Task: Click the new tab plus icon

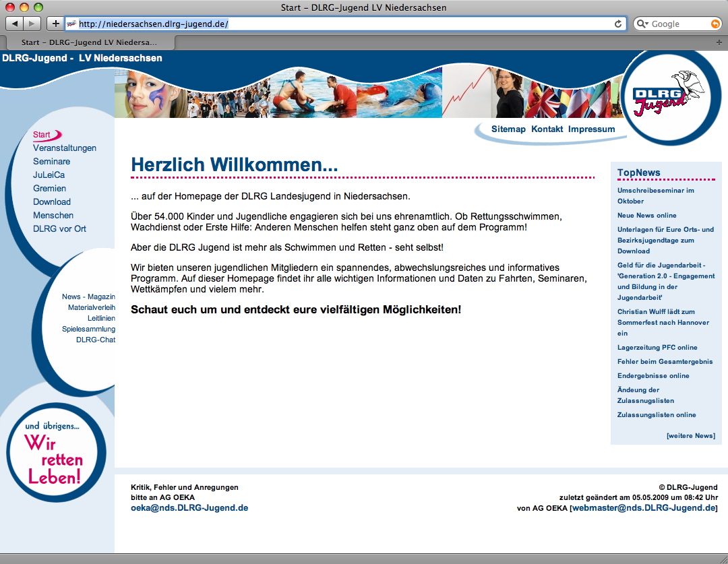Action: click(x=719, y=42)
